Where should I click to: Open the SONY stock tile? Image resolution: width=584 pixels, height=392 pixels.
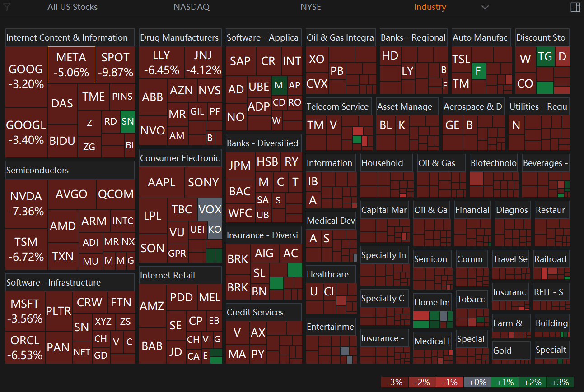click(203, 182)
